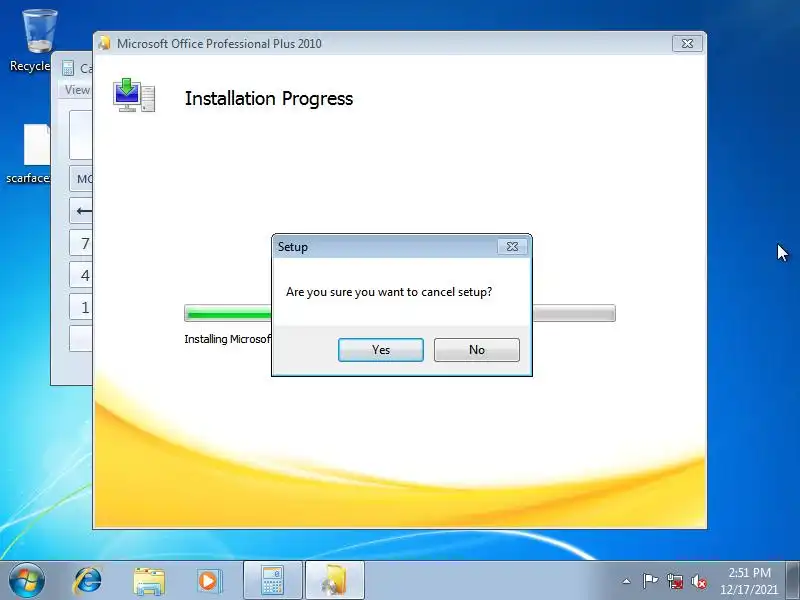800x600 pixels.
Task: Click No to continue setup
Action: [x=477, y=349]
